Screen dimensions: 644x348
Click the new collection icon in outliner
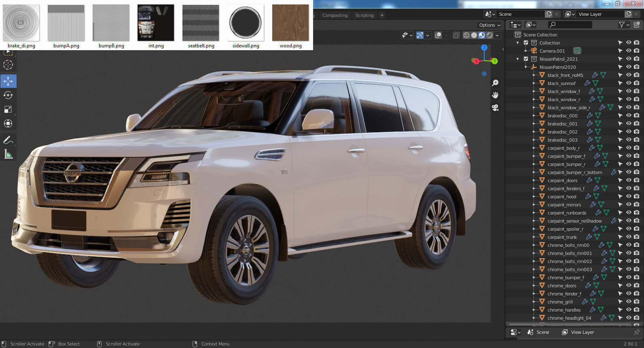point(637,25)
